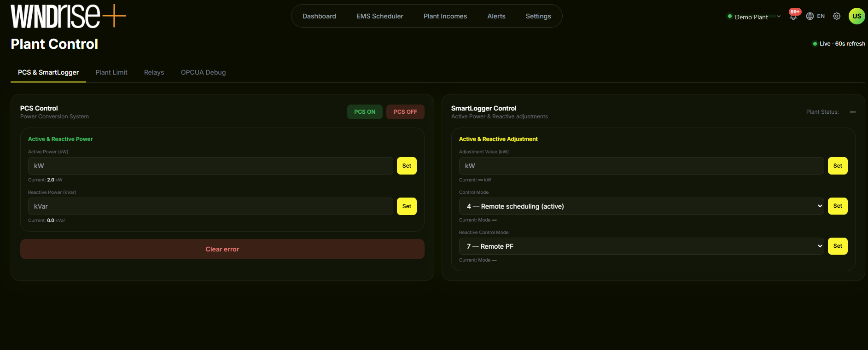The image size is (868, 350).
Task: Switch to the OPCUA Debug tab
Action: coord(204,72)
